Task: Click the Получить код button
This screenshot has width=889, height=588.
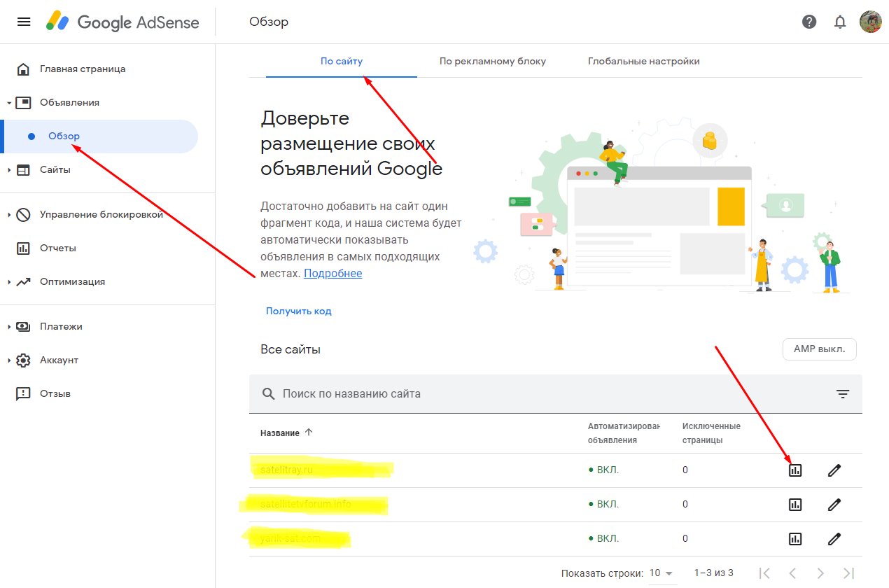Action: (x=298, y=311)
